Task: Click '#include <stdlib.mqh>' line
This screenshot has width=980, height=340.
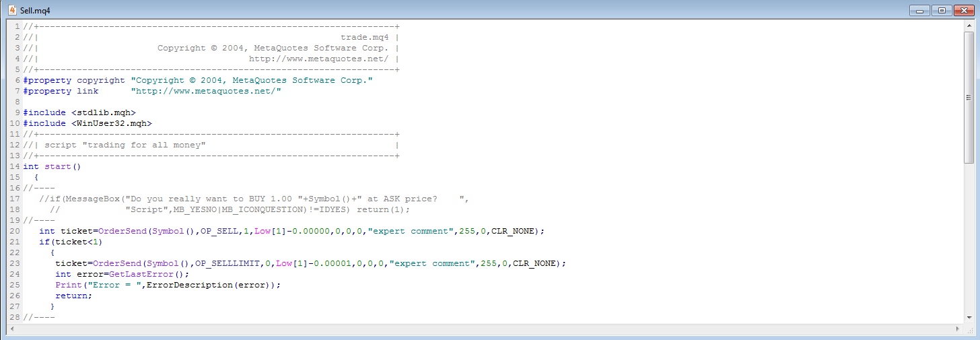Action: [79, 112]
